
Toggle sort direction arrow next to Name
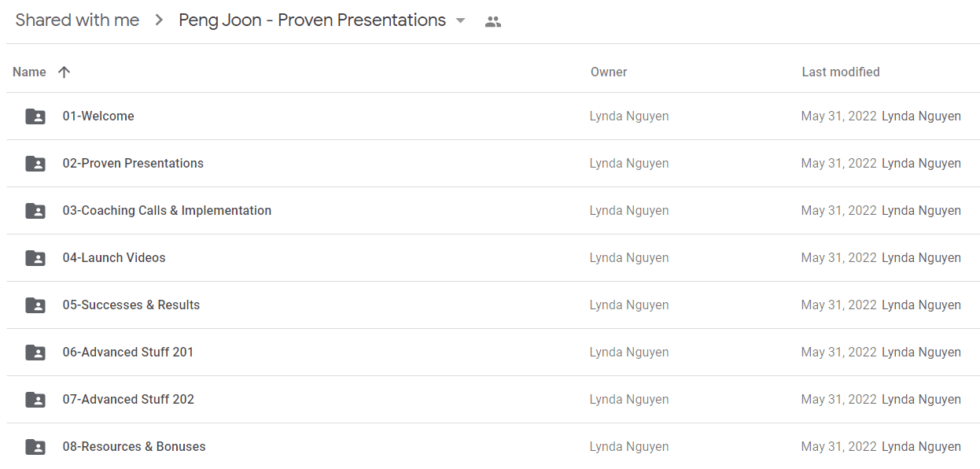point(64,72)
